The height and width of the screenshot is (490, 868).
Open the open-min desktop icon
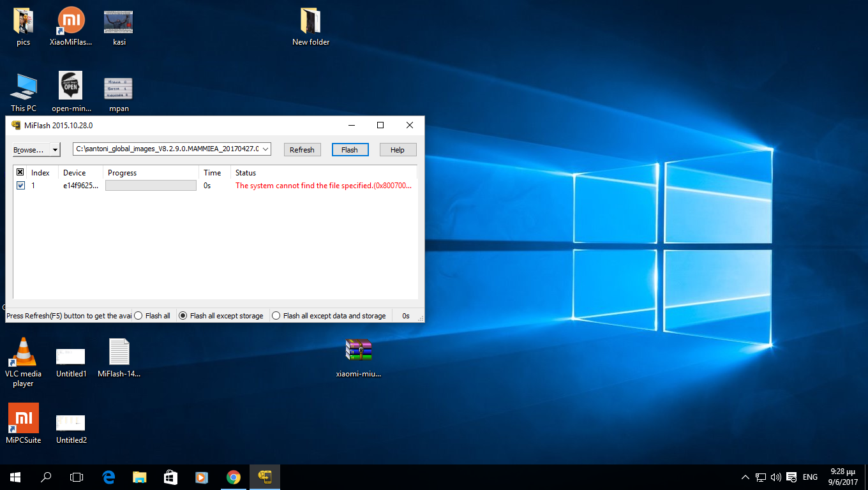coord(71,85)
